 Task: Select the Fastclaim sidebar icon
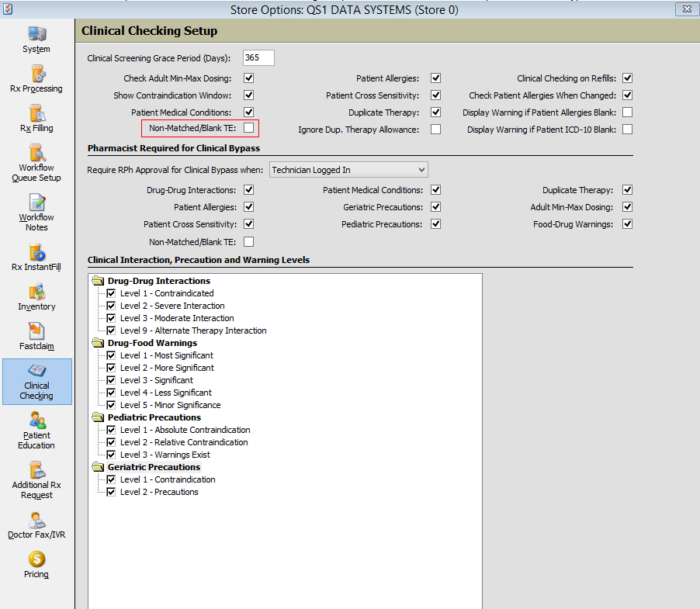pyautogui.click(x=36, y=332)
